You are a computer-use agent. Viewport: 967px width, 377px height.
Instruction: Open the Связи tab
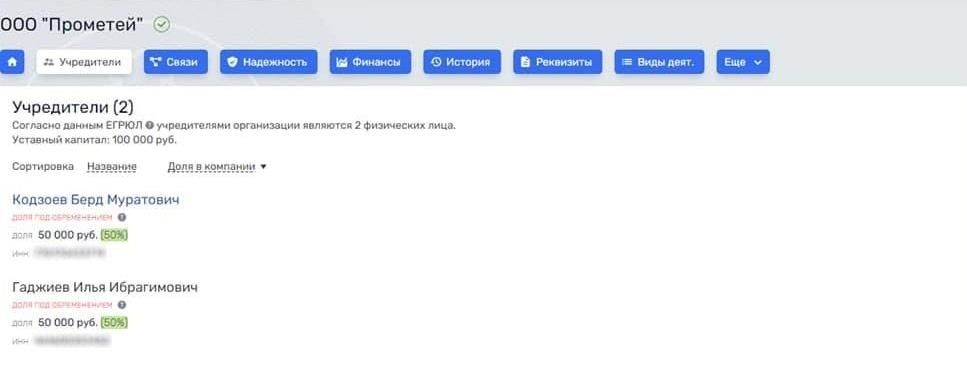tap(176, 62)
